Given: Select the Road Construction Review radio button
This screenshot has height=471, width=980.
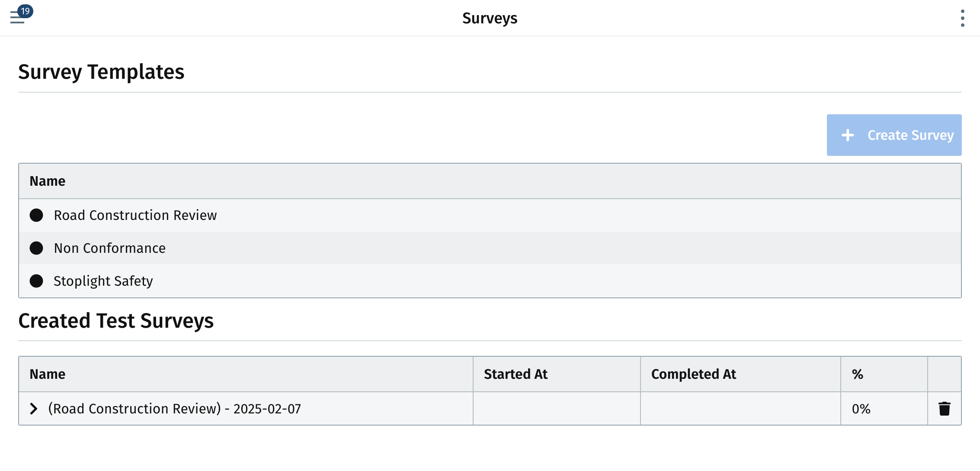Looking at the screenshot, I should [36, 215].
